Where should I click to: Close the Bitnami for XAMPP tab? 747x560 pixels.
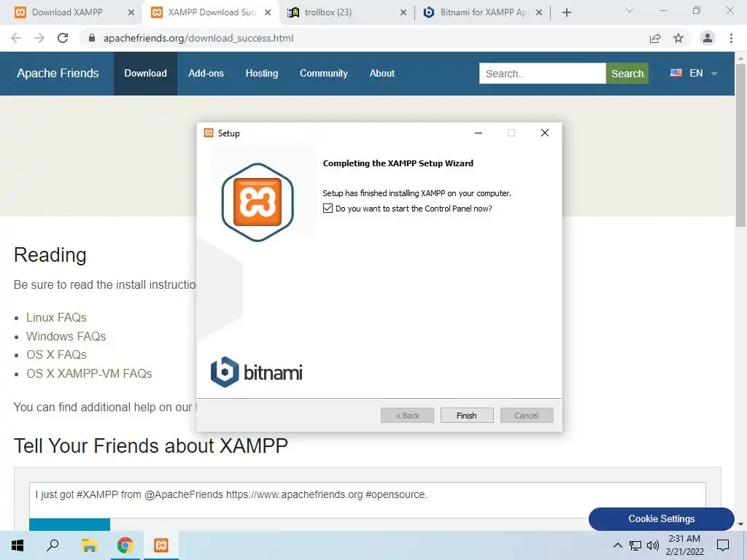pyautogui.click(x=539, y=13)
